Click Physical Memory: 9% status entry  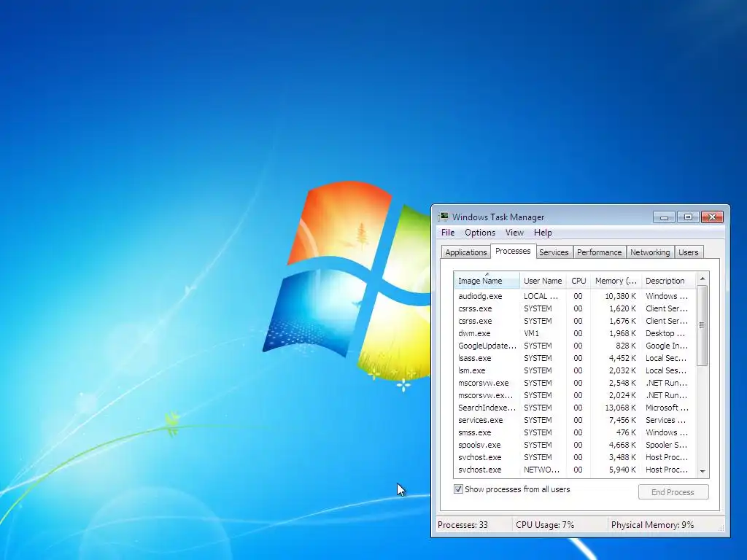(x=652, y=525)
